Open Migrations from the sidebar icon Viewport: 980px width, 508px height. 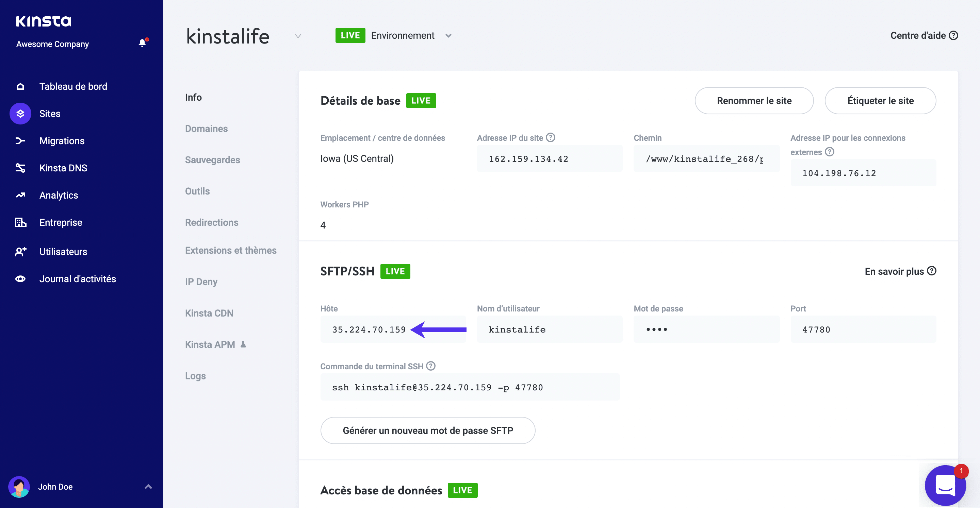[x=20, y=141]
